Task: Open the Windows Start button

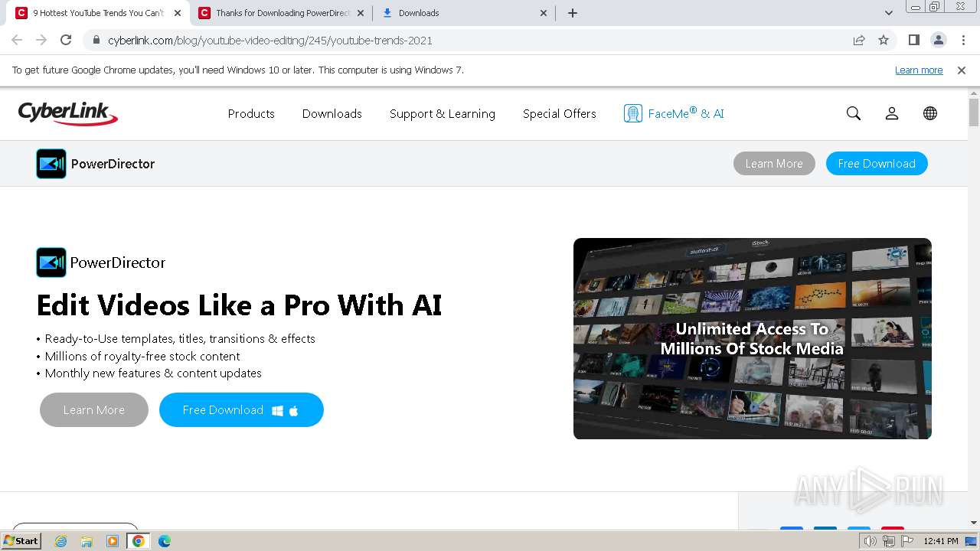Action: click(21, 541)
